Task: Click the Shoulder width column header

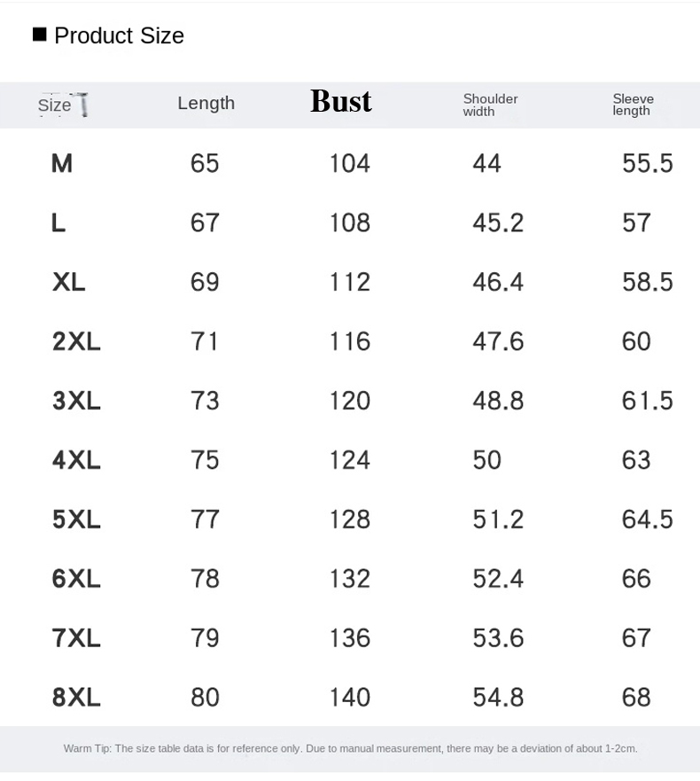Action: pos(490,105)
